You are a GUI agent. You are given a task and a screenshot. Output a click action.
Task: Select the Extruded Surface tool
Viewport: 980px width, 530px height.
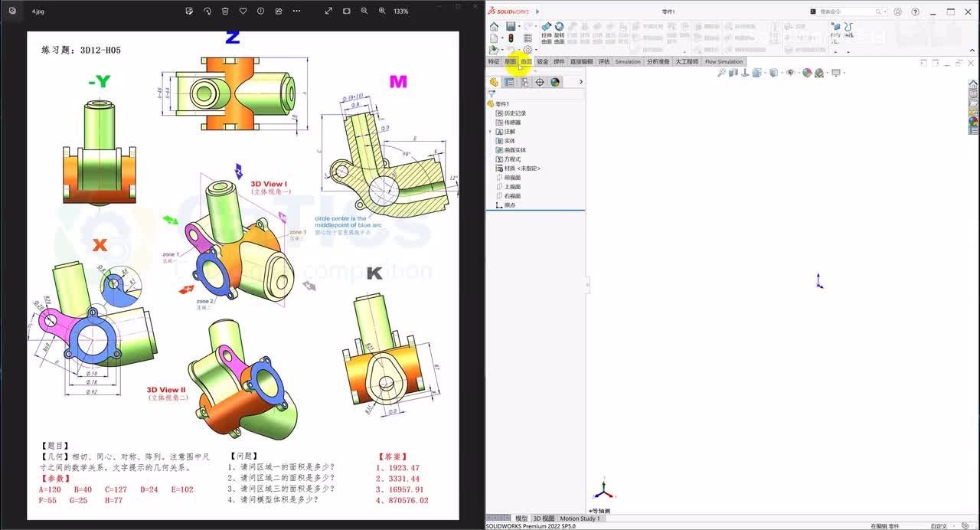tap(546, 33)
